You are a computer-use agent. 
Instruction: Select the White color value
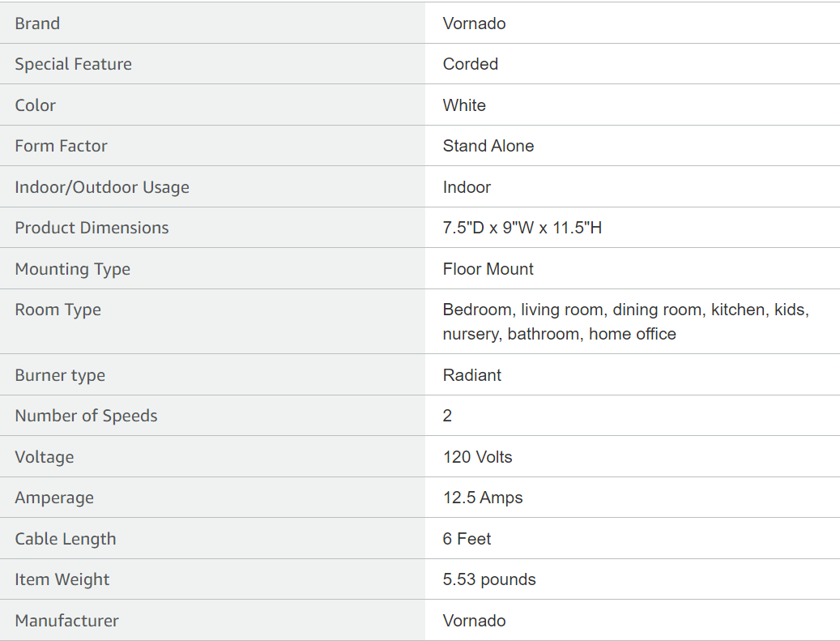point(464,105)
